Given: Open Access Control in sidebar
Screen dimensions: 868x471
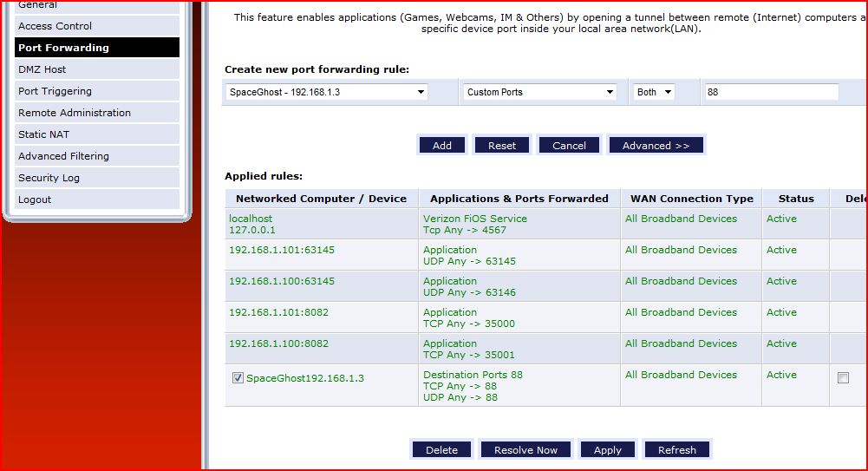Looking at the screenshot, I should 97,26.
